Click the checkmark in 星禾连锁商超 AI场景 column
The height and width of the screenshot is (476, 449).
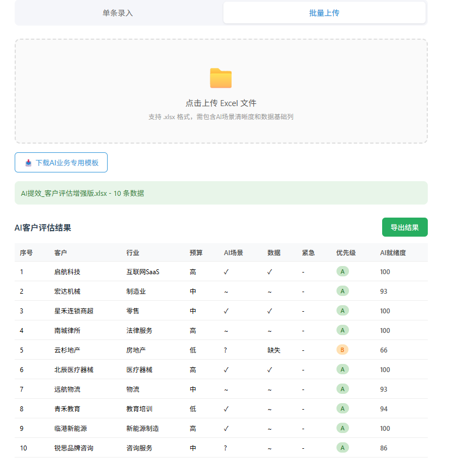pos(226,311)
